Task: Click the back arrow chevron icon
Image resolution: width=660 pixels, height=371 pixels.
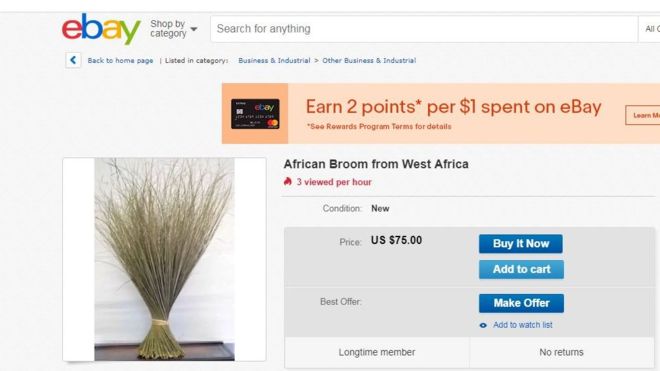Action: tap(73, 60)
